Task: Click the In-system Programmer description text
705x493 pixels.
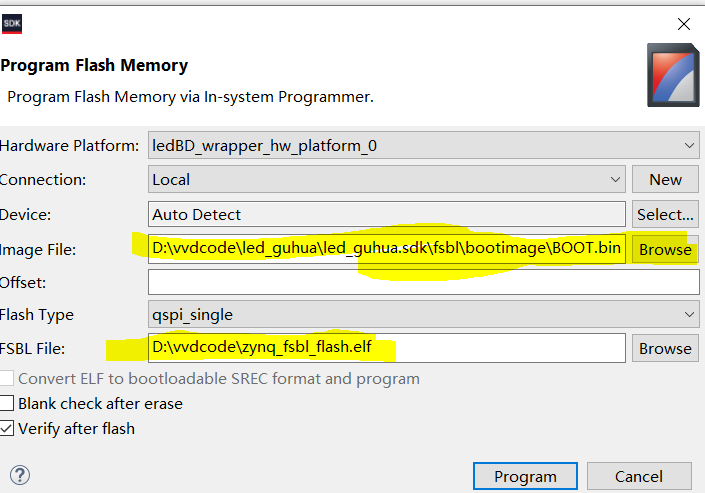Action: click(190, 97)
